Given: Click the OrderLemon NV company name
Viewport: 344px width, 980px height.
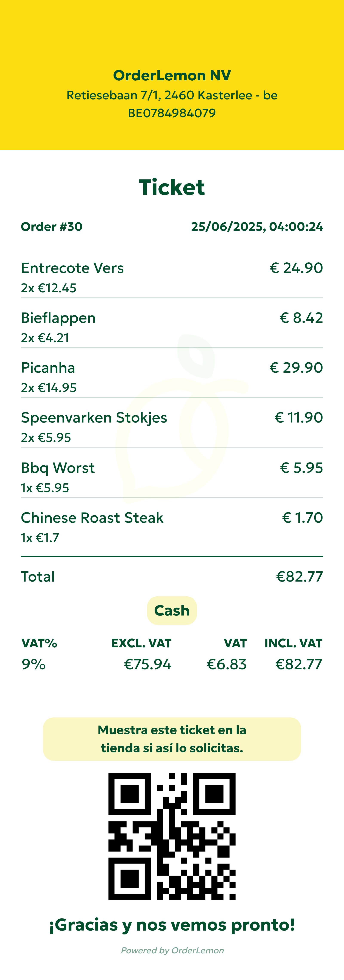Looking at the screenshot, I should pyautogui.click(x=172, y=75).
